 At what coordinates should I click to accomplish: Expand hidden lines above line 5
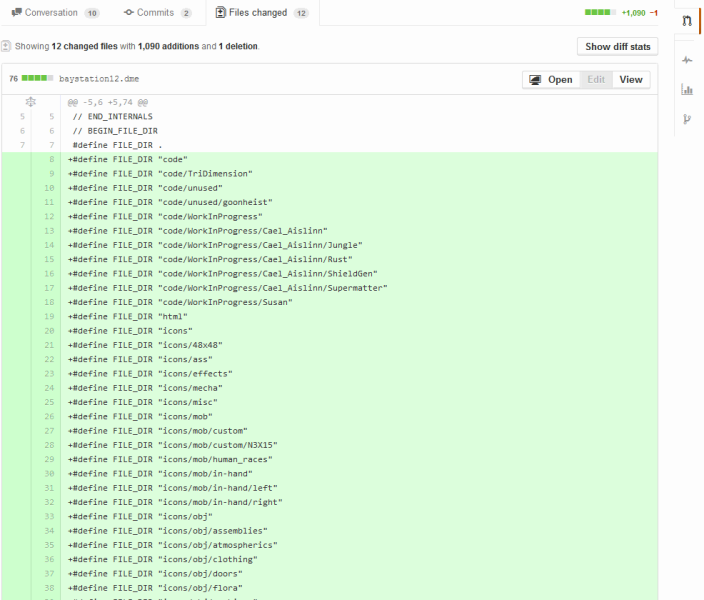coord(30,102)
